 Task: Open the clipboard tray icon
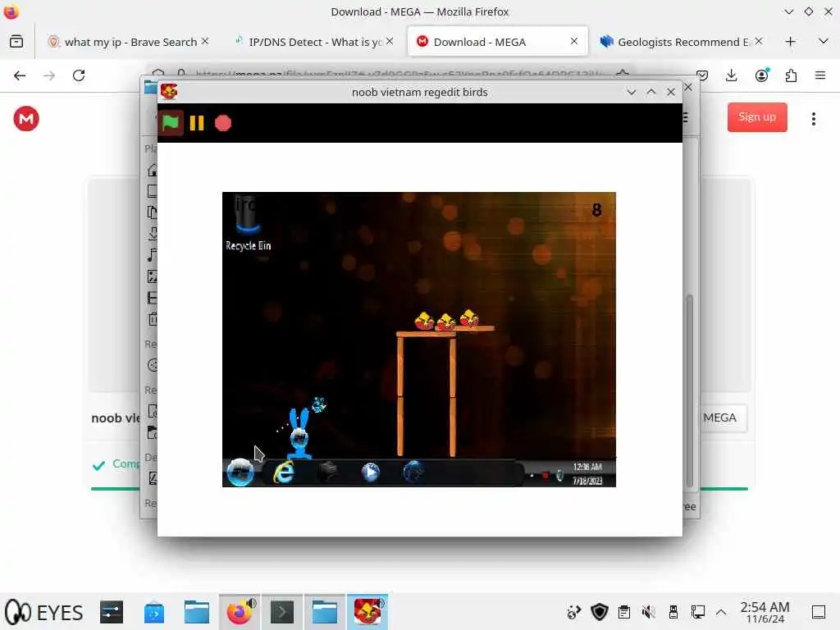tap(624, 612)
